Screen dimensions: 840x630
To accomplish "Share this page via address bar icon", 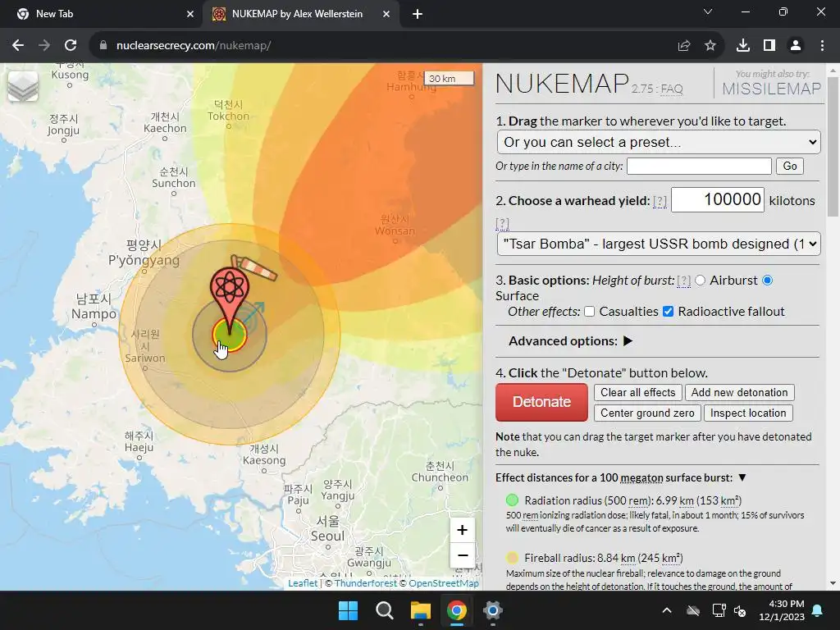I will [684, 46].
